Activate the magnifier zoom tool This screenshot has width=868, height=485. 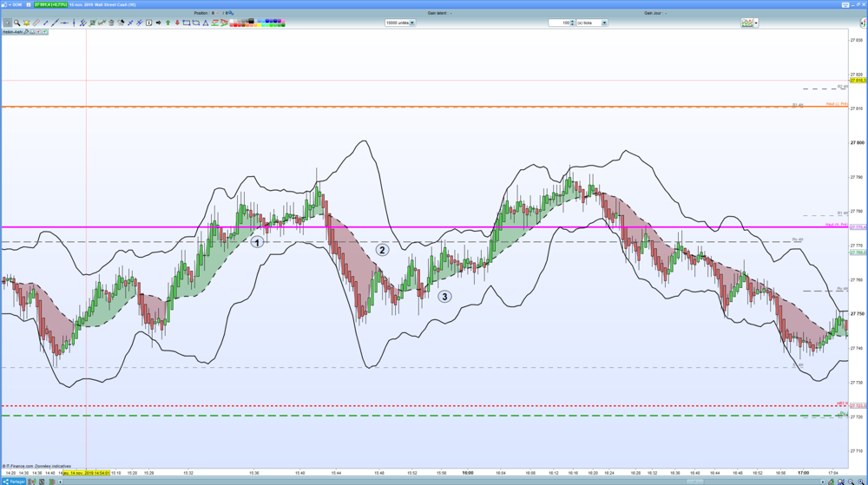pos(17,23)
